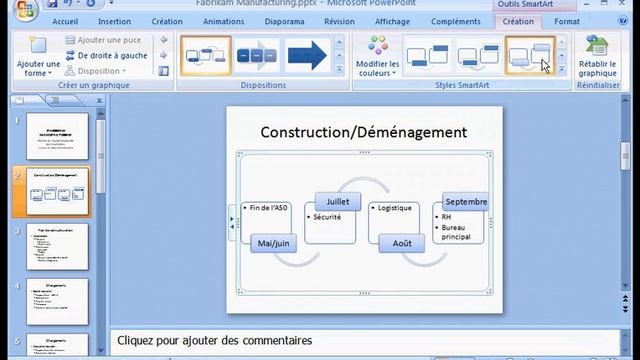Select slide 2 thumbnail
The width and height of the screenshot is (640, 360).
point(57,191)
